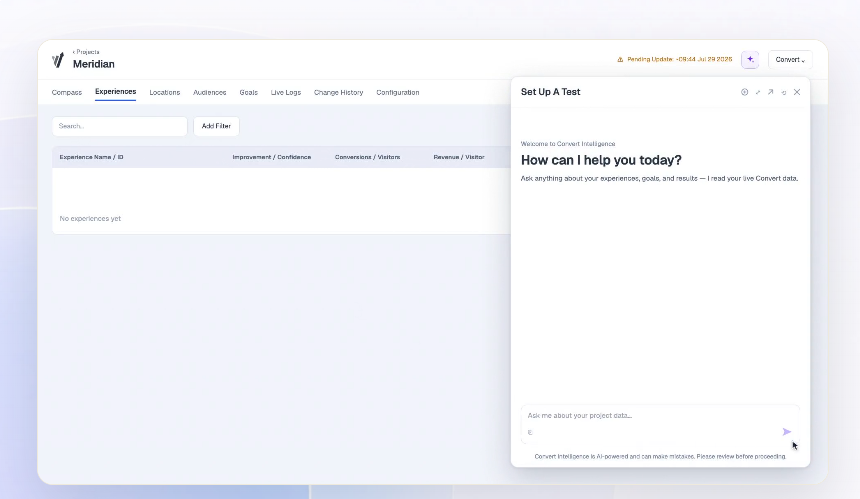Click the Improvement / Confidence column header
Screen dimensions: 860x499
coord(271,157)
